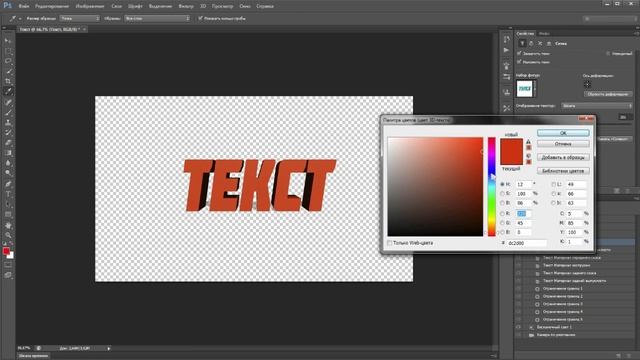The width and height of the screenshot is (640, 360).
Task: Click the Coordinates icon in Properties panel
Action: point(549,43)
